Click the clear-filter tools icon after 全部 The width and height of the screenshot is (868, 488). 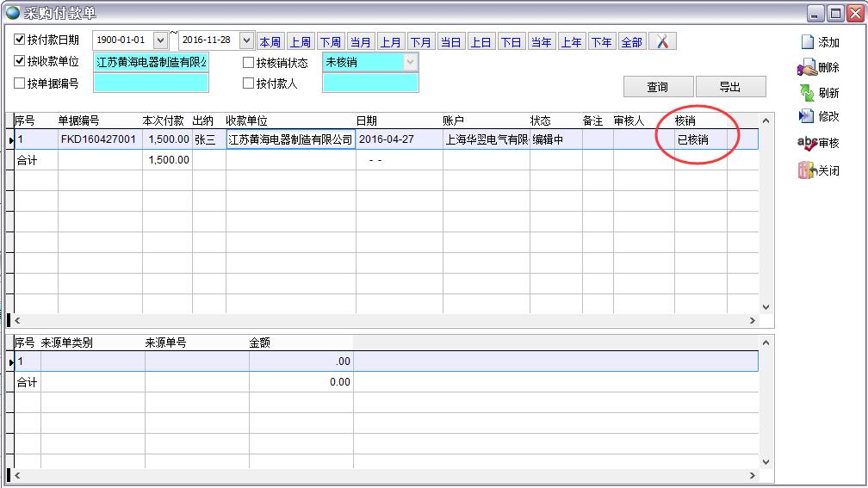[662, 41]
